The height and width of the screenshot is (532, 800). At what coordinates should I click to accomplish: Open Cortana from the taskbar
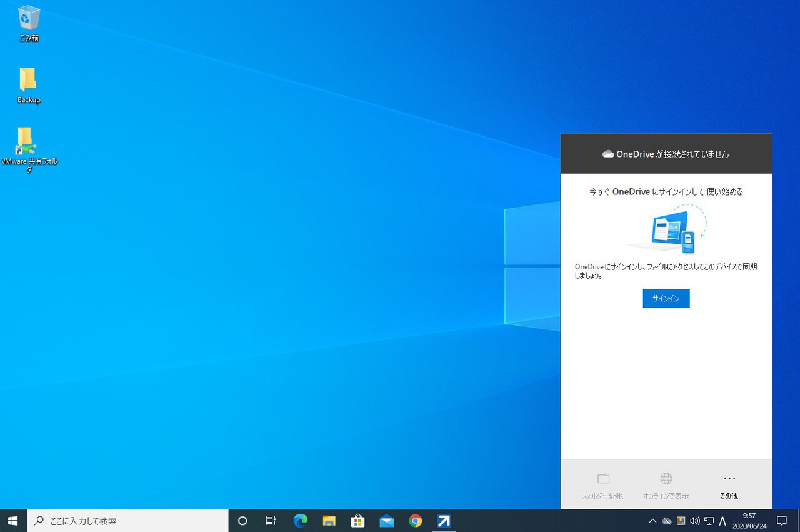coord(242,521)
